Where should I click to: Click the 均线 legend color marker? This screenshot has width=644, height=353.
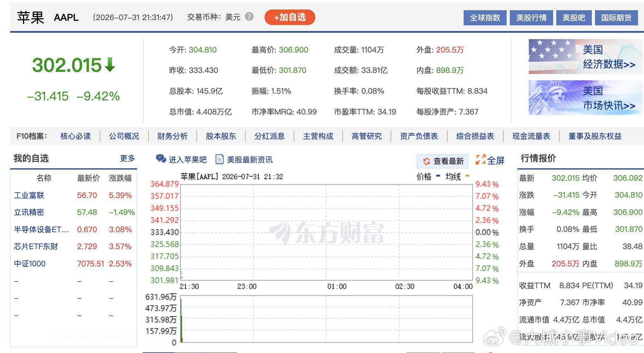pos(467,175)
